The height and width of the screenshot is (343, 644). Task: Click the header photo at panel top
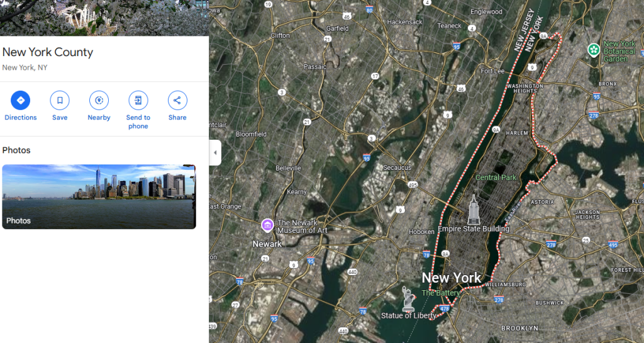point(104,18)
